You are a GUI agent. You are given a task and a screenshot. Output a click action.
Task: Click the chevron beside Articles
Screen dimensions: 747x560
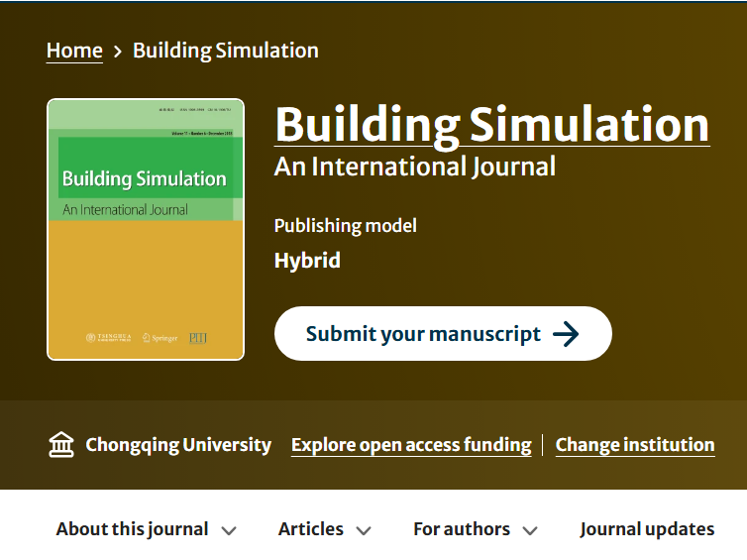364,530
